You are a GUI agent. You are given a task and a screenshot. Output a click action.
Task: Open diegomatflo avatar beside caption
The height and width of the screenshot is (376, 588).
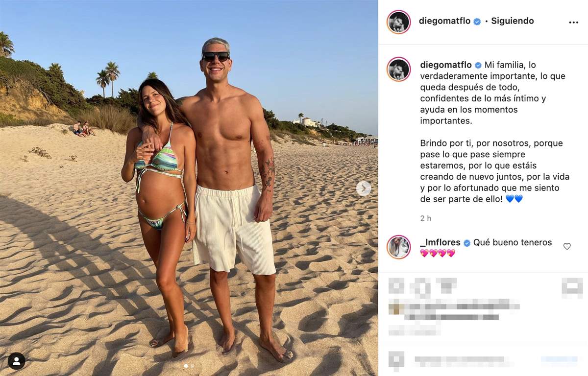point(398,69)
